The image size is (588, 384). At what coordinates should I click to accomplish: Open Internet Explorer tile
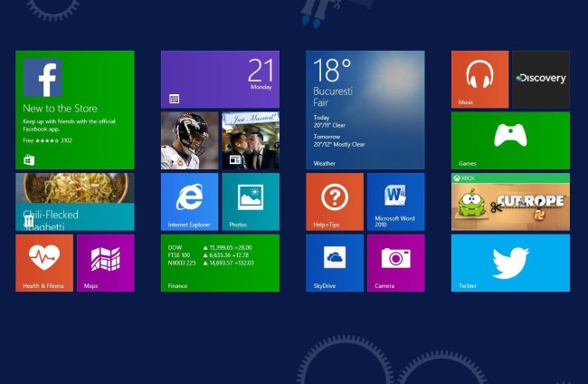point(189,202)
